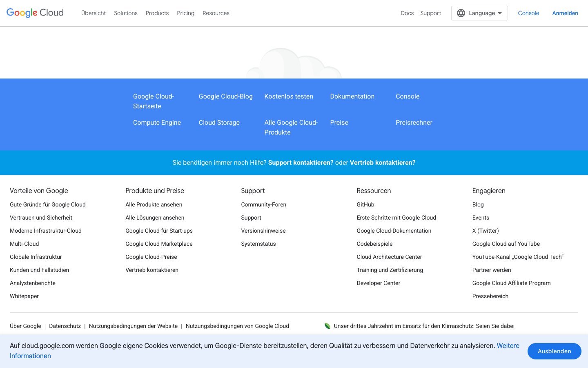
Task: Open the Resources navigation menu
Action: pyautogui.click(x=216, y=13)
